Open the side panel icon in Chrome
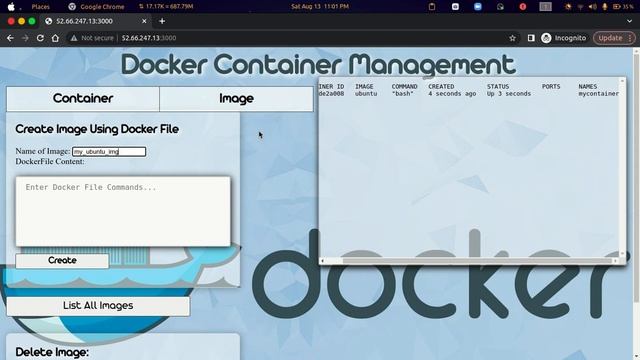This screenshot has width=640, height=360. tap(531, 38)
